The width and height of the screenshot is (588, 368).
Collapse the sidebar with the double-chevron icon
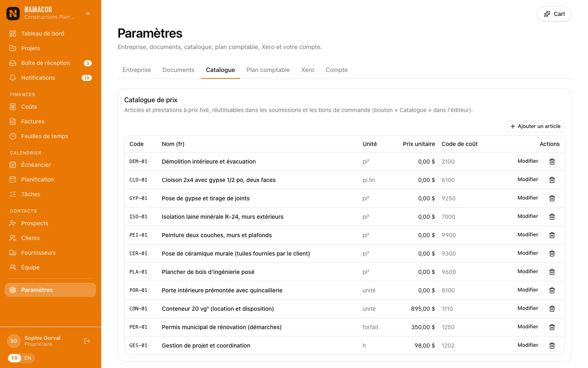coord(88,13)
